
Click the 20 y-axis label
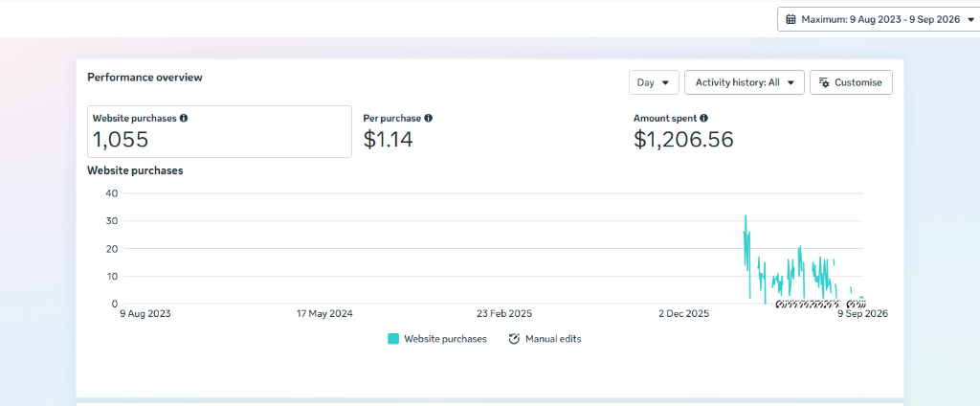coord(112,248)
